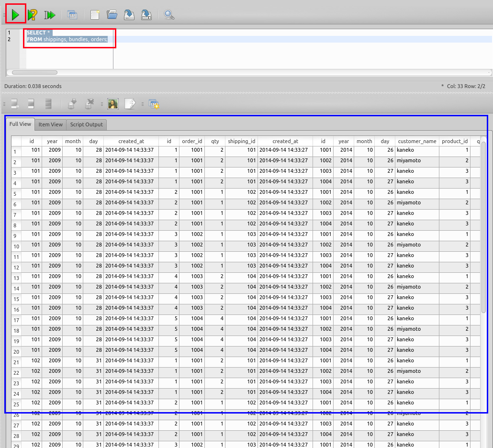Click the qty column header
The height and width of the screenshot is (448, 493).
(215, 141)
